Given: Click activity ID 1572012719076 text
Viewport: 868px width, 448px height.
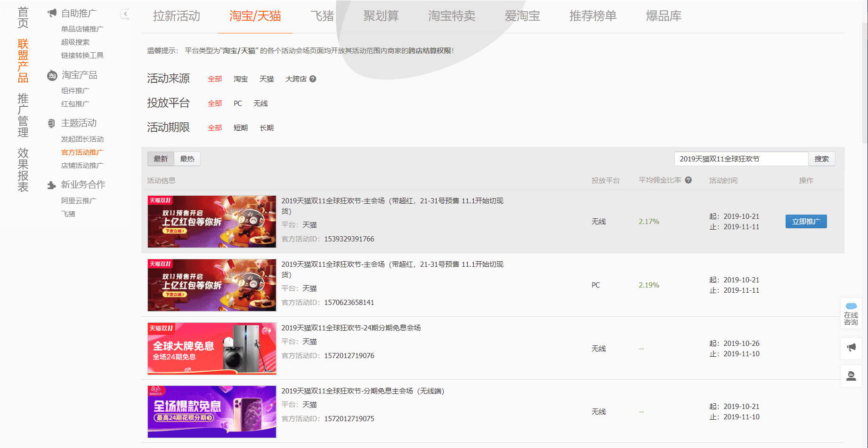Looking at the screenshot, I should (x=349, y=356).
